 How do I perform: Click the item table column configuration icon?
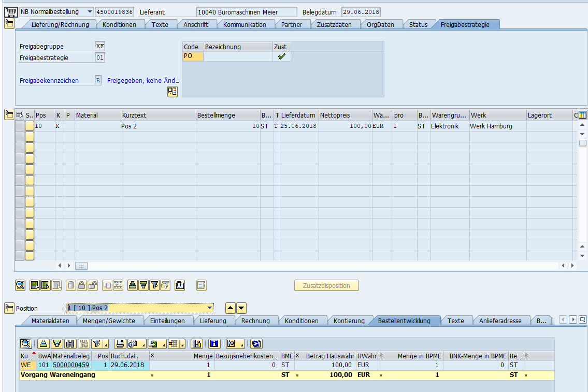582,115
